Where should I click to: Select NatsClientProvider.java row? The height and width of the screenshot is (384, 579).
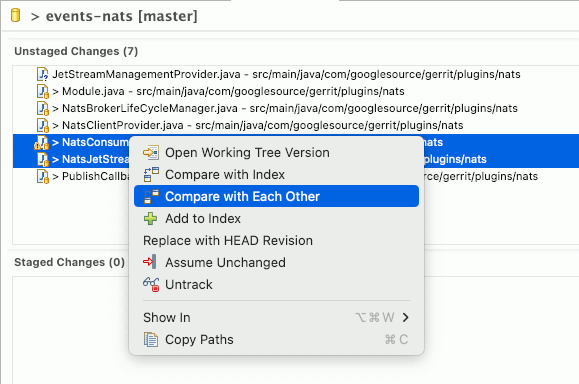[x=295, y=125]
